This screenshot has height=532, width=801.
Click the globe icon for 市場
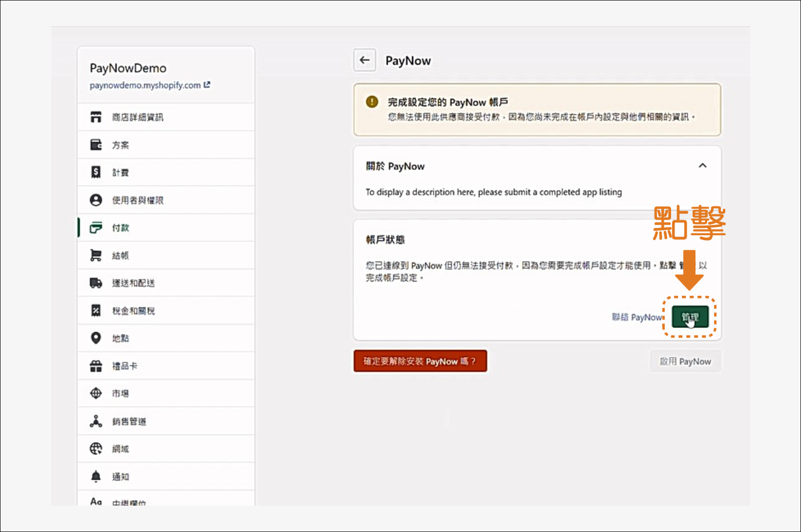click(96, 393)
